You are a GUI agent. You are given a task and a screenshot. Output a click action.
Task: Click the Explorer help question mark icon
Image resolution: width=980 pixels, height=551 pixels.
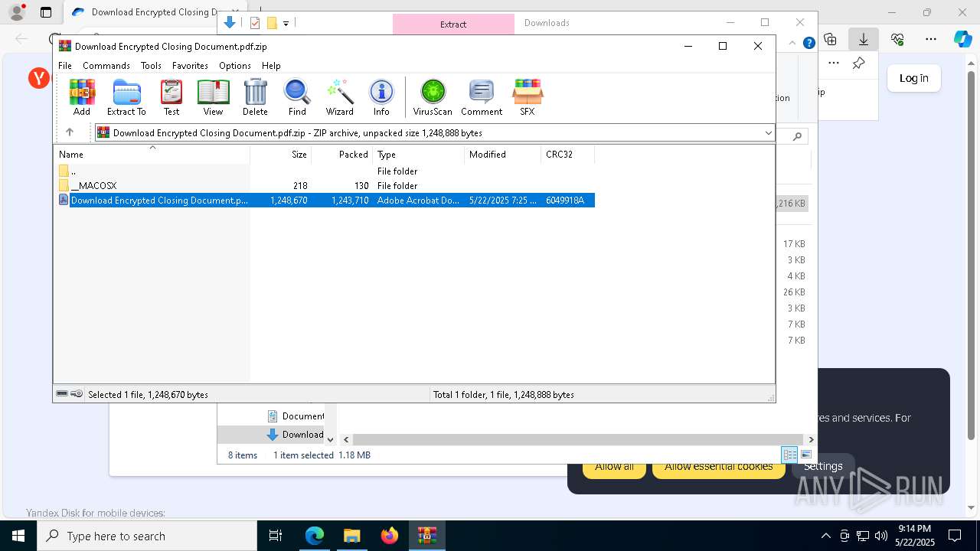[x=808, y=43]
